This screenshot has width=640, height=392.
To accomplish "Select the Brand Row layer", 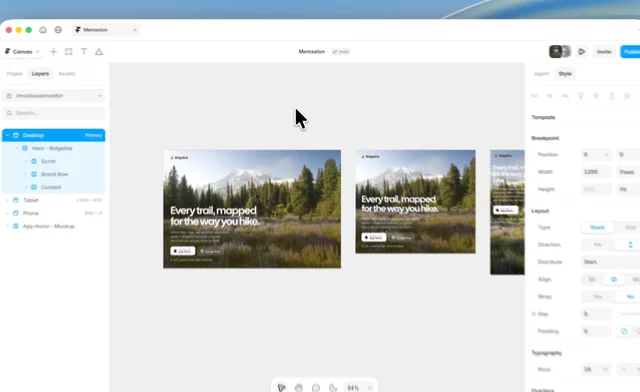I will pyautogui.click(x=53, y=174).
